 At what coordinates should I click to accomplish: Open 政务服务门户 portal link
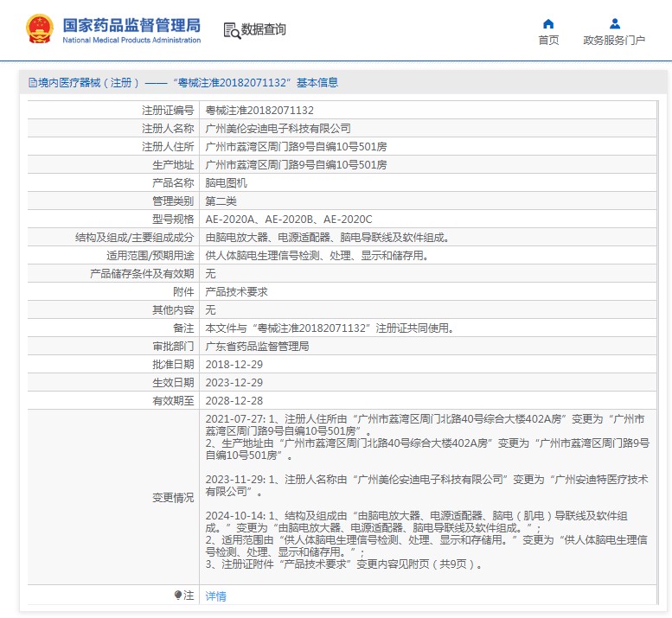[x=614, y=41]
